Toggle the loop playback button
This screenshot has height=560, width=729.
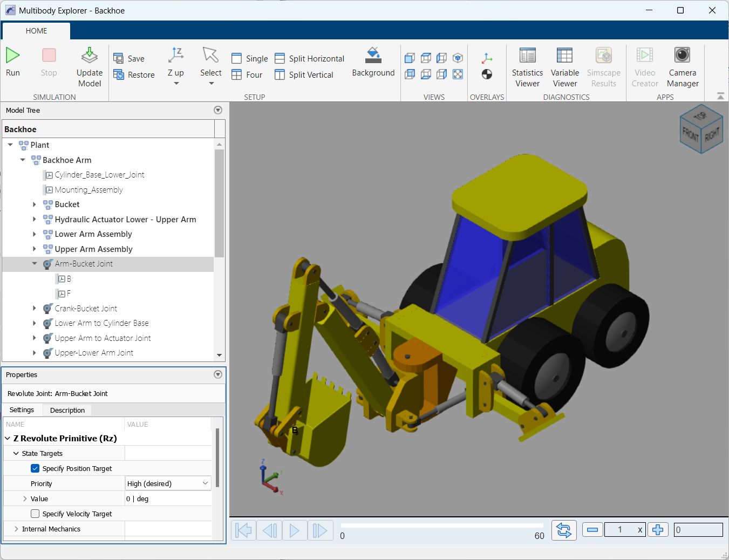pos(564,530)
